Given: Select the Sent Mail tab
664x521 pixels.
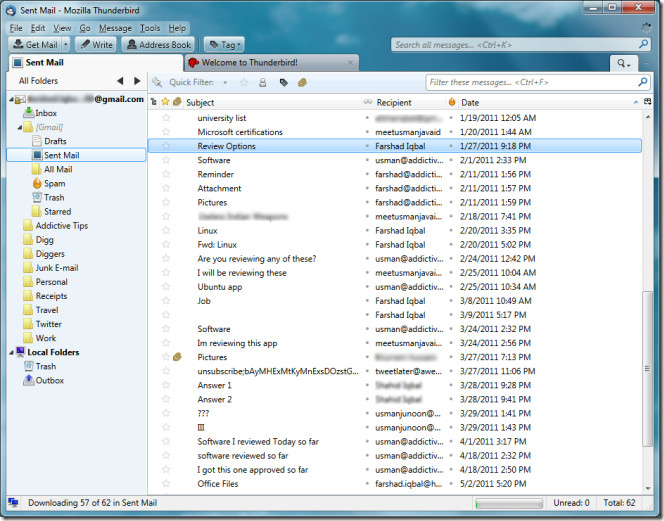Looking at the screenshot, I should (x=95, y=63).
